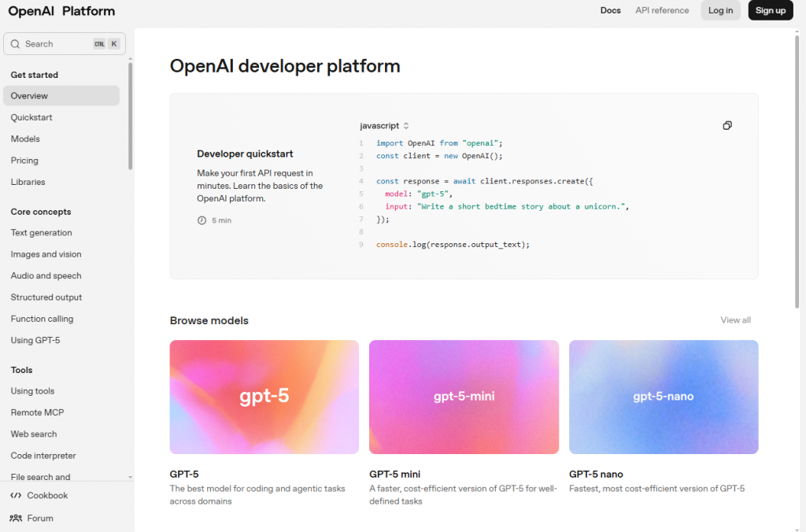This screenshot has height=532, width=806.
Task: Open Using GPT-5 page
Action: (x=35, y=340)
